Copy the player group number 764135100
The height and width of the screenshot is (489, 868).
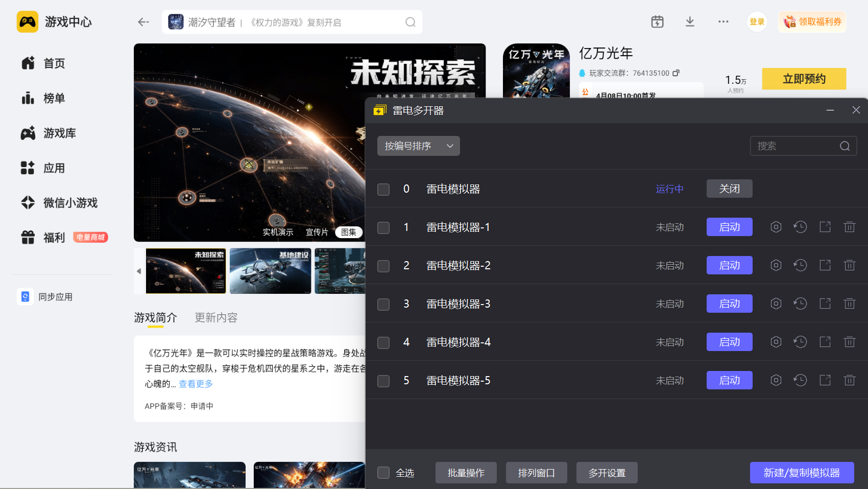point(676,73)
